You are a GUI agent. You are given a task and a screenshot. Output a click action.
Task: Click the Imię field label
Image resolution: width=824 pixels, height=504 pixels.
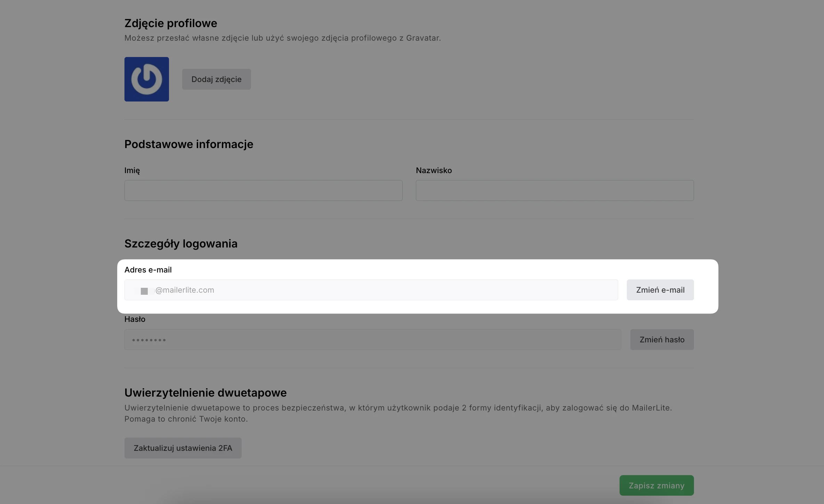click(x=132, y=170)
